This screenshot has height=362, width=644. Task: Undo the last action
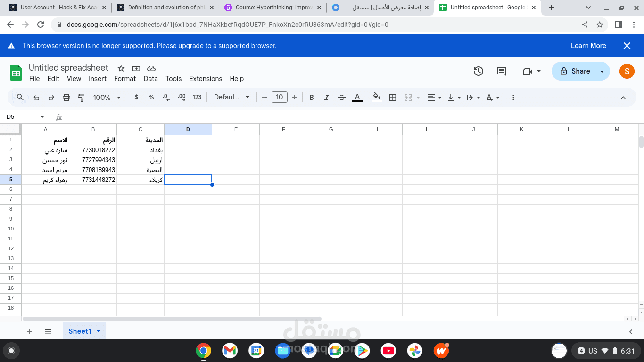tap(36, 98)
